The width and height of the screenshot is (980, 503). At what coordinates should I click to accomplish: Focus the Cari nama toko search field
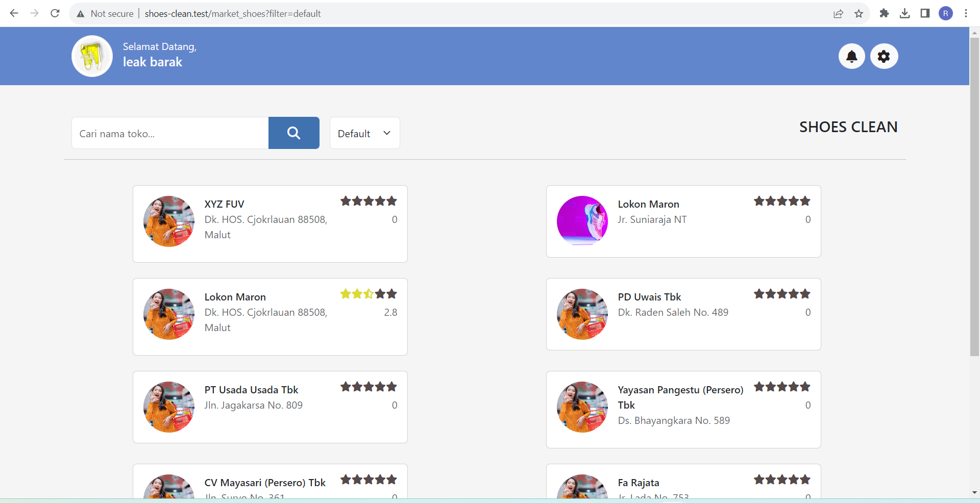(170, 133)
